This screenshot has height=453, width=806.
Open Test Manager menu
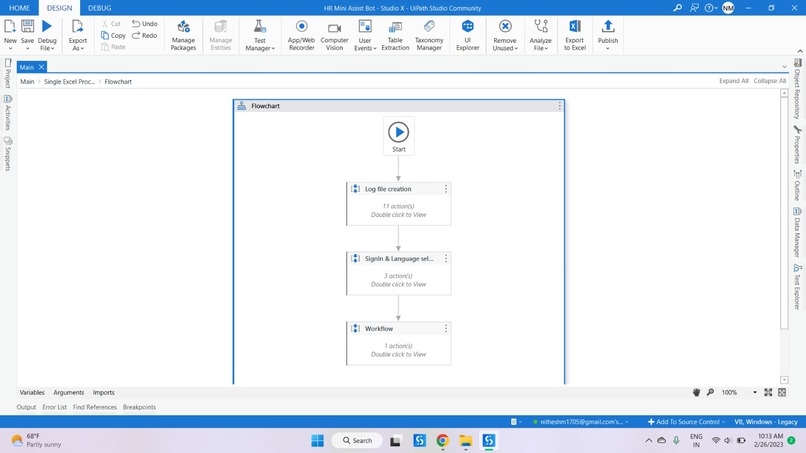pyautogui.click(x=260, y=34)
